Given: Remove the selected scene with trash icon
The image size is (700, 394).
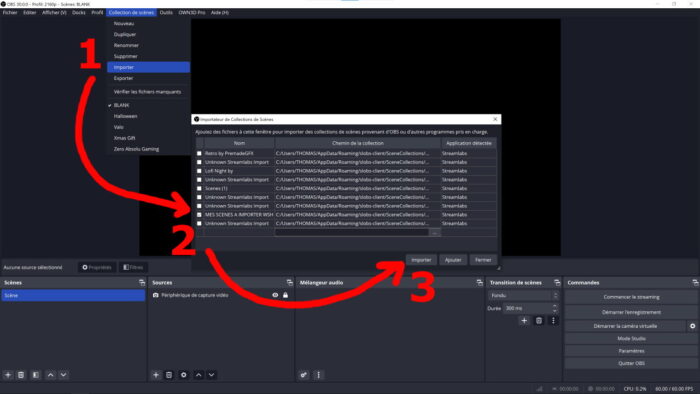Looking at the screenshot, I should pyautogui.click(x=21, y=375).
